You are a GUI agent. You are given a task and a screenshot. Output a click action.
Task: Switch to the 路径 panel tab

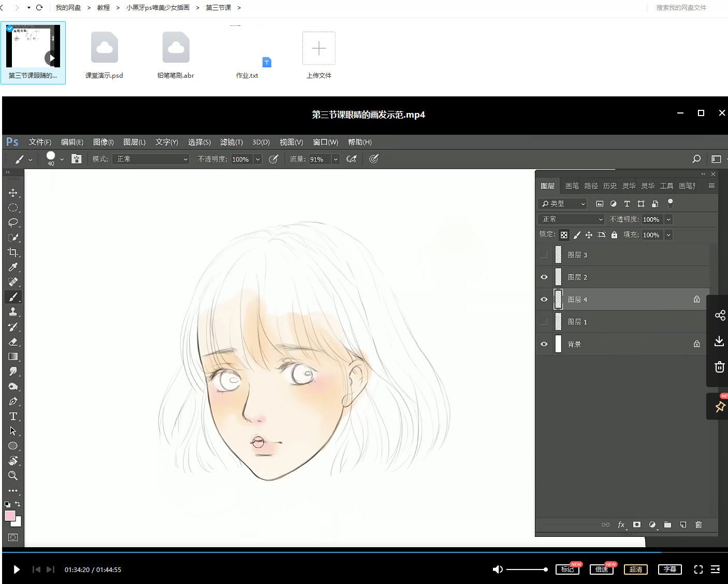(590, 186)
